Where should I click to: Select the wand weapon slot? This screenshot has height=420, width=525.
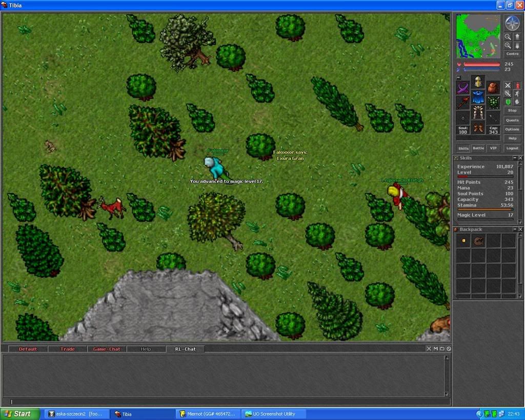coord(463,103)
